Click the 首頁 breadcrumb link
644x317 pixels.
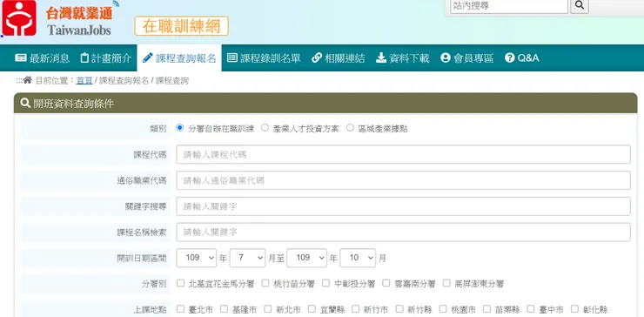pyautogui.click(x=84, y=81)
